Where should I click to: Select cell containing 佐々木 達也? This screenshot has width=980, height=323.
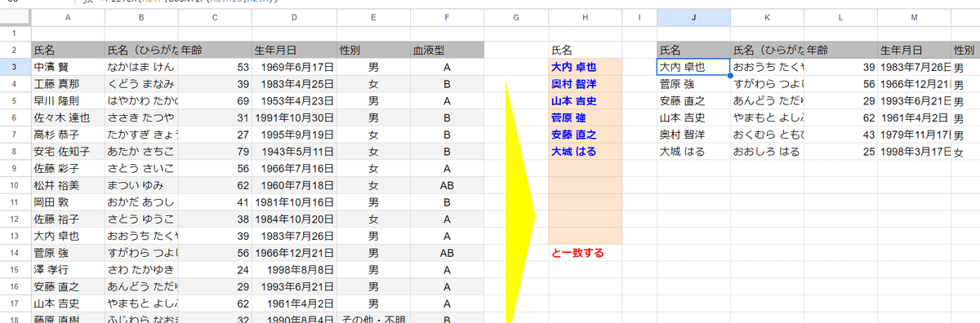coord(67,117)
